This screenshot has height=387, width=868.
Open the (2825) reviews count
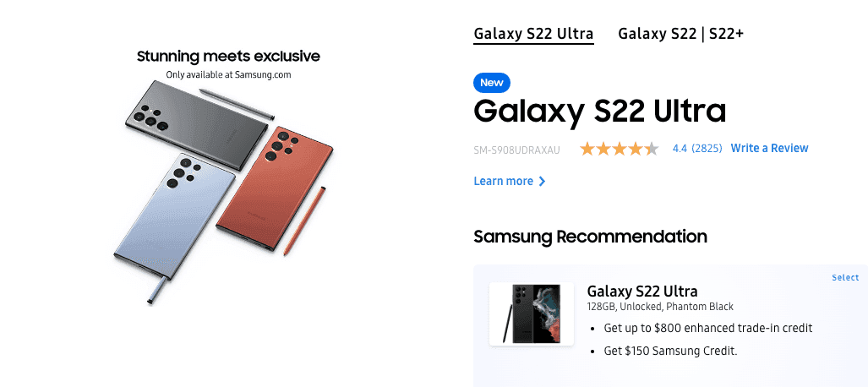pyautogui.click(x=707, y=148)
